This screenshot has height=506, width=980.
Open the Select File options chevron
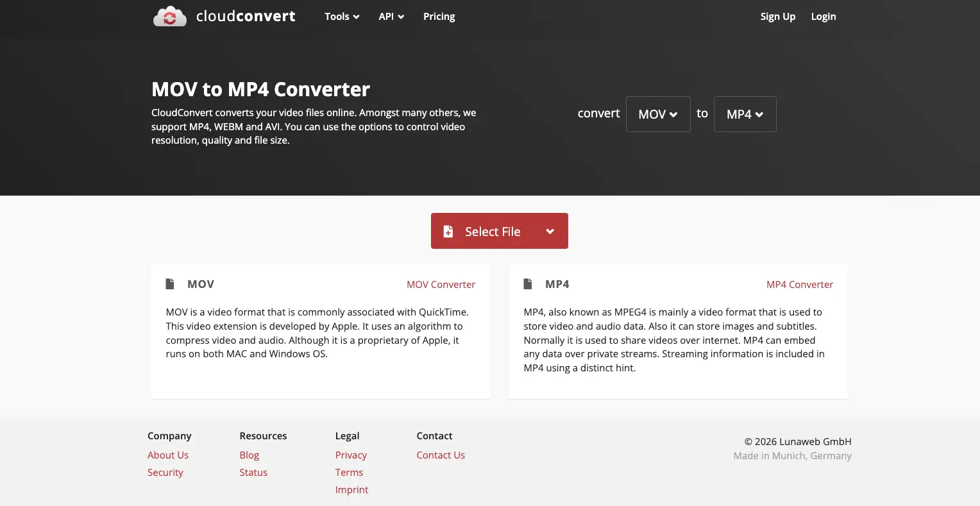[550, 231]
